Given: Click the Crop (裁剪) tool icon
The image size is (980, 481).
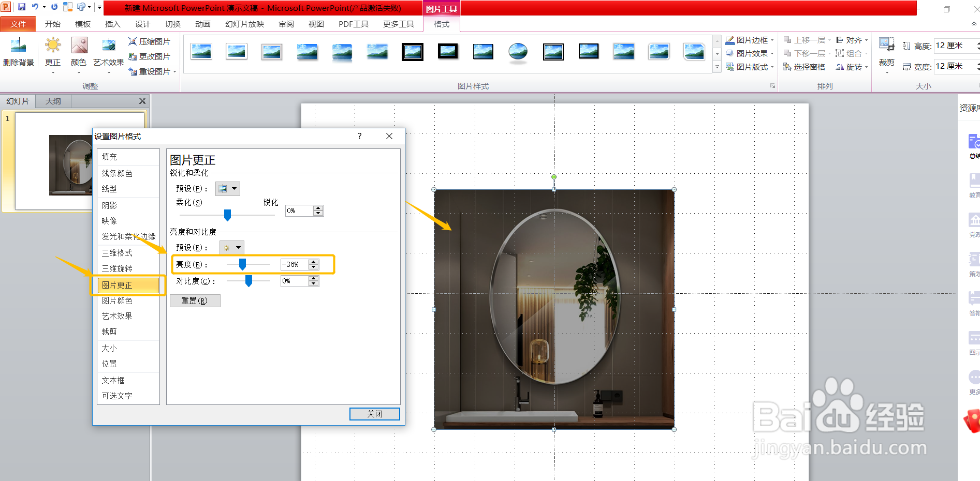Looking at the screenshot, I should coord(886,46).
